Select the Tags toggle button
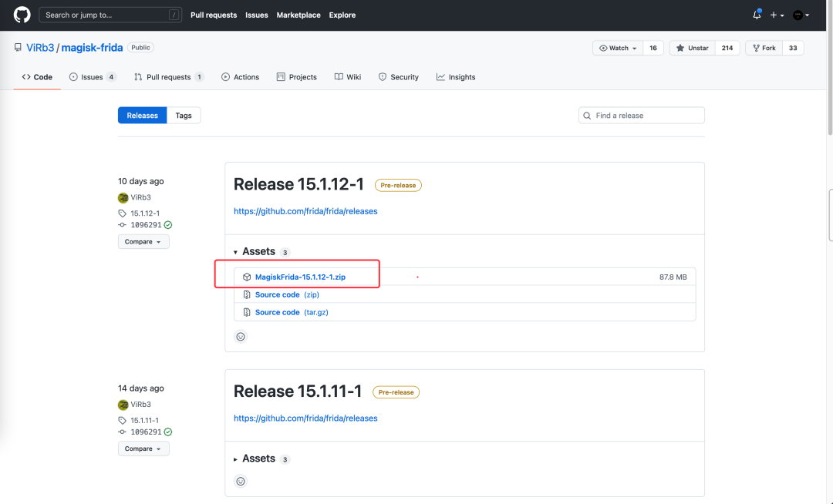833x504 pixels. [184, 115]
